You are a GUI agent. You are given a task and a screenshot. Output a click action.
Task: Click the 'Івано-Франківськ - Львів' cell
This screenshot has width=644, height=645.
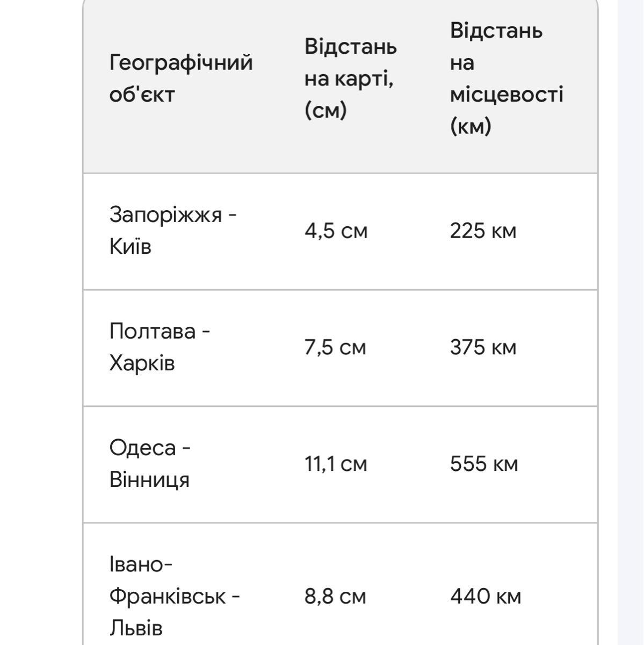click(x=175, y=596)
